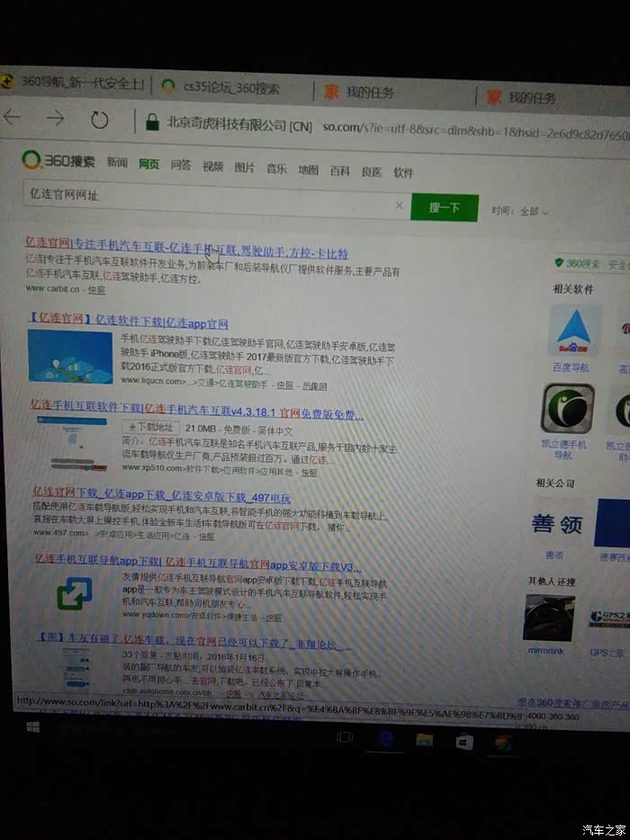Image resolution: width=630 pixels, height=840 pixels.
Task: Expand the 时间: 全部 filter dropdown
Action: coord(519,211)
